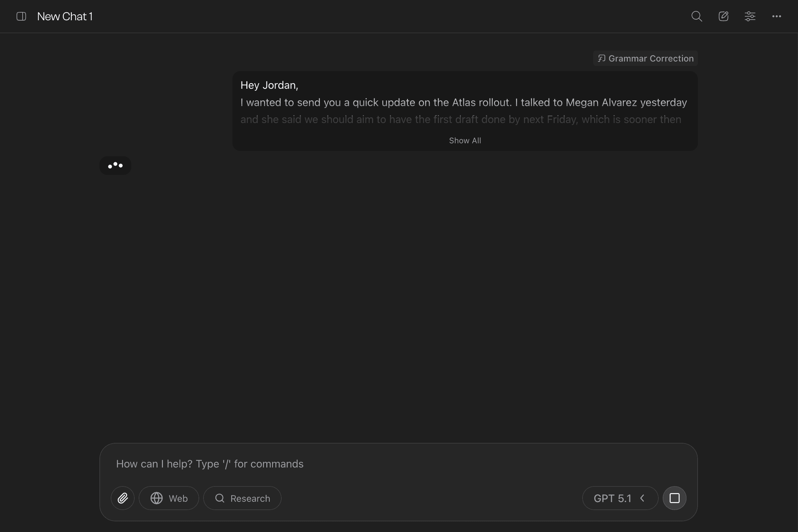Open search with magnifier icon
Screen dimensions: 798x532
pos(697,16)
